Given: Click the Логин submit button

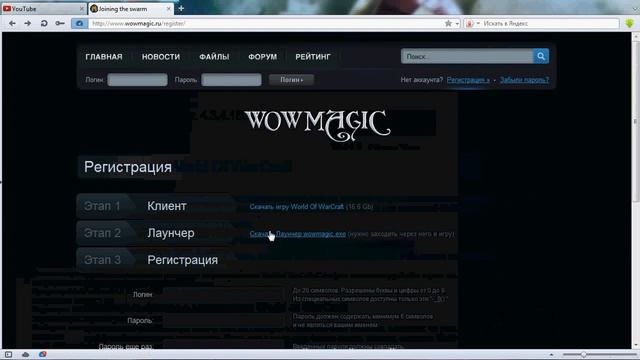Looking at the screenshot, I should tap(291, 80).
